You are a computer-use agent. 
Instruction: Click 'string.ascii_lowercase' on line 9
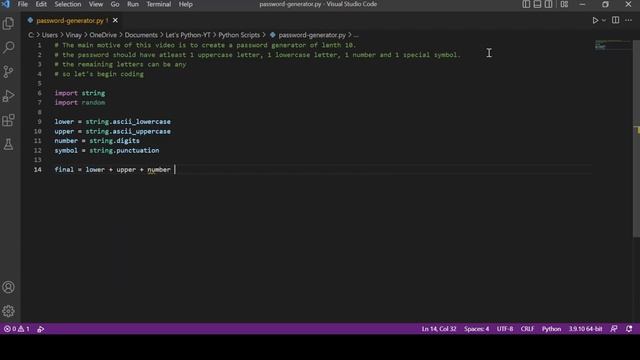coord(128,122)
